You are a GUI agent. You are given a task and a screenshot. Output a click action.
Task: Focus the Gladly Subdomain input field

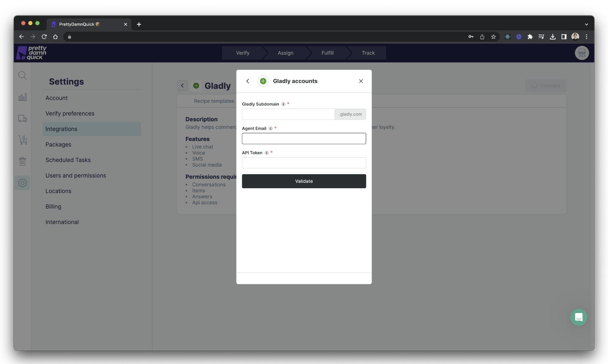pyautogui.click(x=288, y=114)
